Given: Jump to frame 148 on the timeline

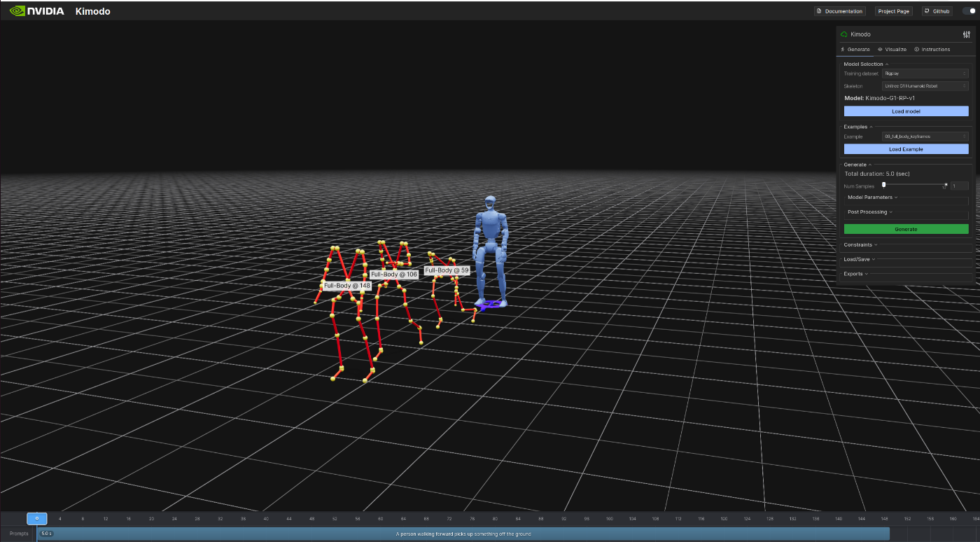Looking at the screenshot, I should pos(884,519).
